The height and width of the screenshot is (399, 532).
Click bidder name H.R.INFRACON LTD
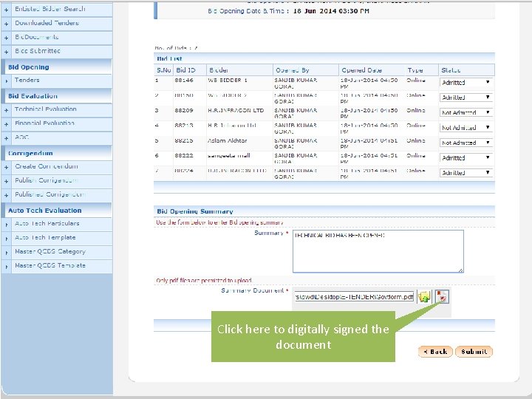(236, 110)
